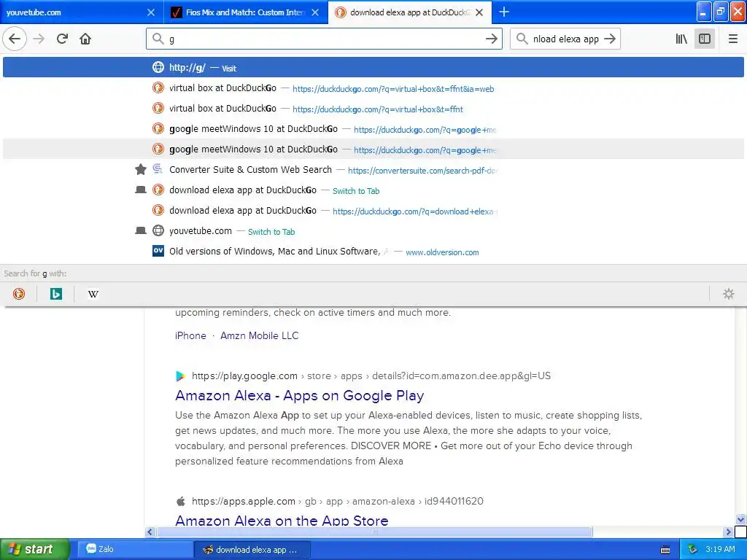The width and height of the screenshot is (747, 560).
Task: Open Amazon Alexa on the App Store
Action: 282,521
